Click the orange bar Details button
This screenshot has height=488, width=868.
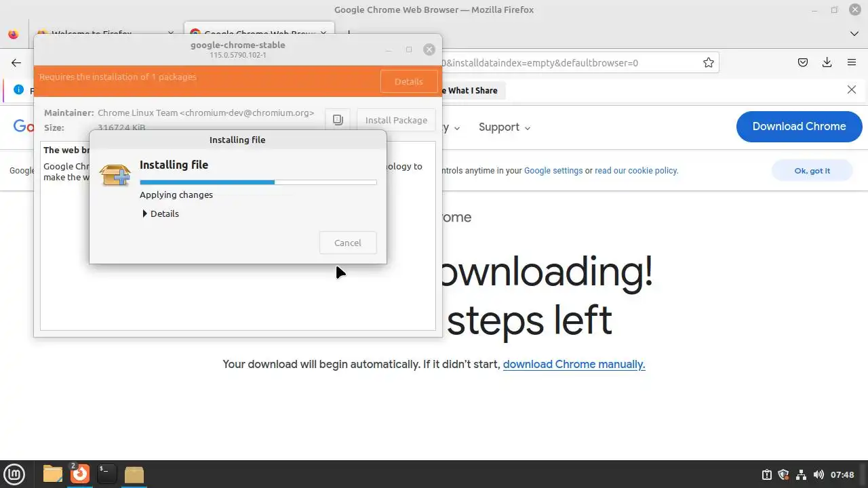tap(408, 81)
